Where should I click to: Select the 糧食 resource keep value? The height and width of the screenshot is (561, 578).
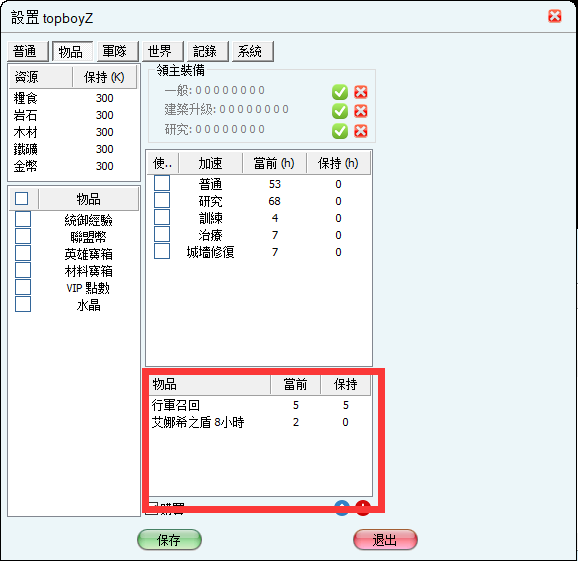click(x=104, y=98)
